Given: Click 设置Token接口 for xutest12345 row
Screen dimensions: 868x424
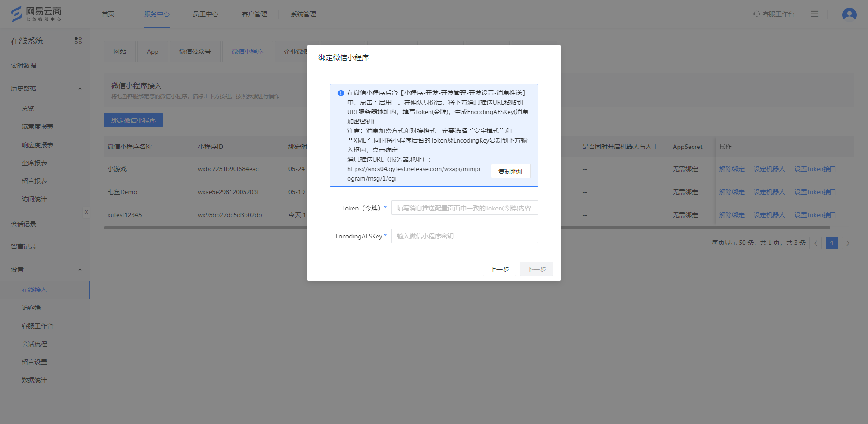Looking at the screenshot, I should pyautogui.click(x=815, y=215).
